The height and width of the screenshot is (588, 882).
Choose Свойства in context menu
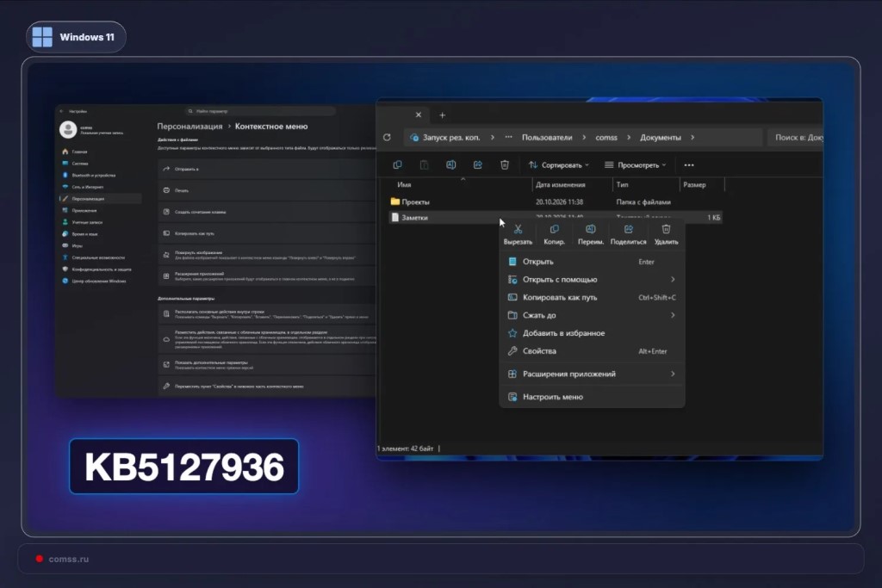(x=592, y=351)
